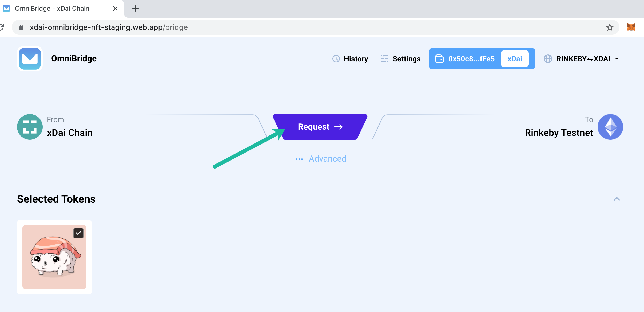This screenshot has width=644, height=312.
Task: Select the sushi NFT thumbnail
Action: pyautogui.click(x=54, y=257)
